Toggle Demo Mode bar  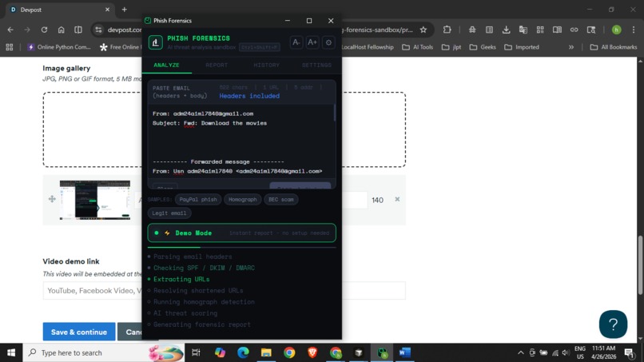point(241,233)
